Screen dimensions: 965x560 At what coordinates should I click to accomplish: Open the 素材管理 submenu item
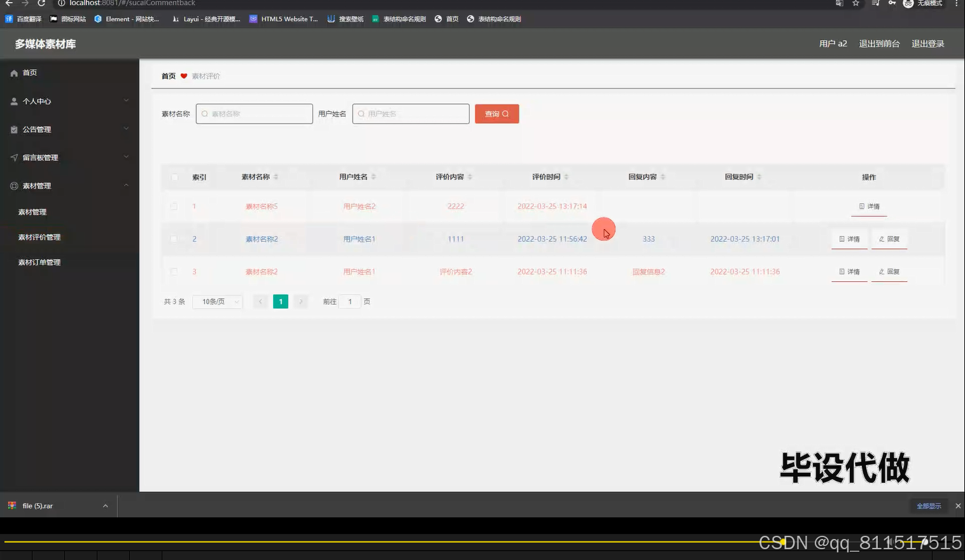tap(32, 212)
